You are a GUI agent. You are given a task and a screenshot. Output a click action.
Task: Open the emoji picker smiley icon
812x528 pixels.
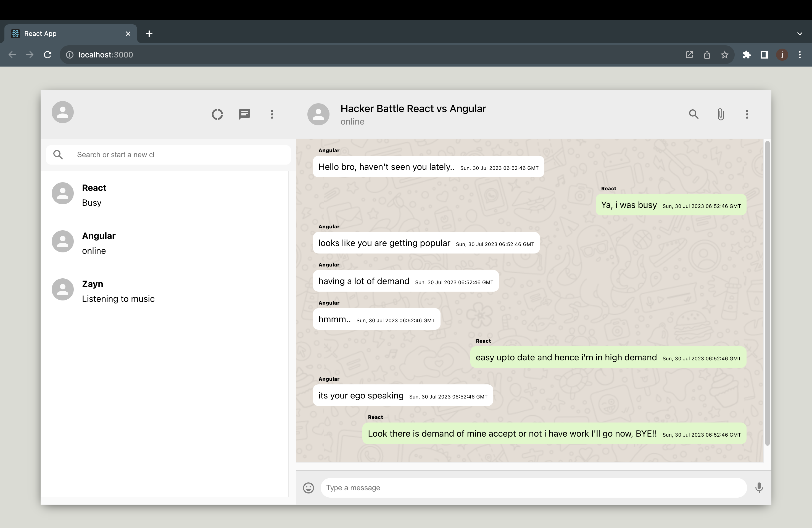coord(309,488)
